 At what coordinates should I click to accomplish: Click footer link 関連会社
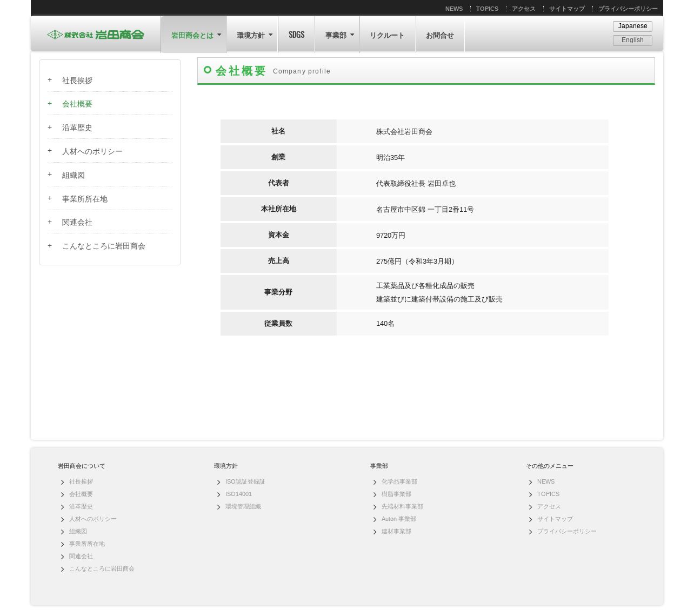click(x=81, y=556)
